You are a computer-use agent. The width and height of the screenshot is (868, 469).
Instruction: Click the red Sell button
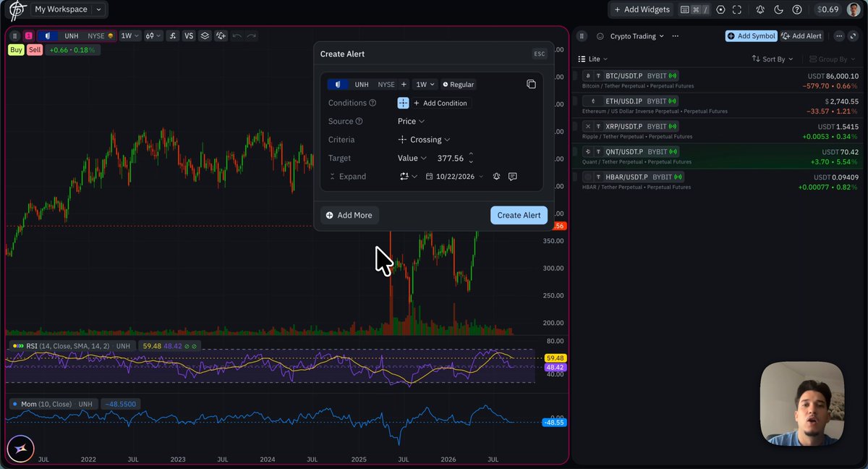[x=35, y=50]
